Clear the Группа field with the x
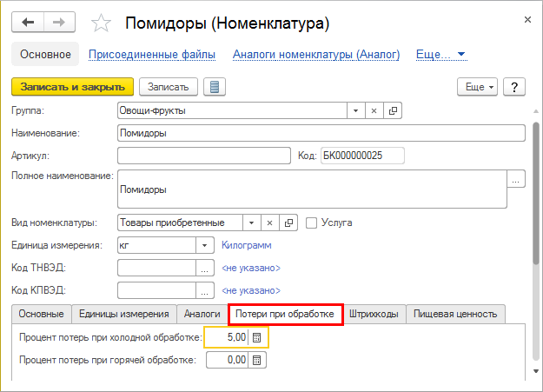 pyautogui.click(x=374, y=110)
